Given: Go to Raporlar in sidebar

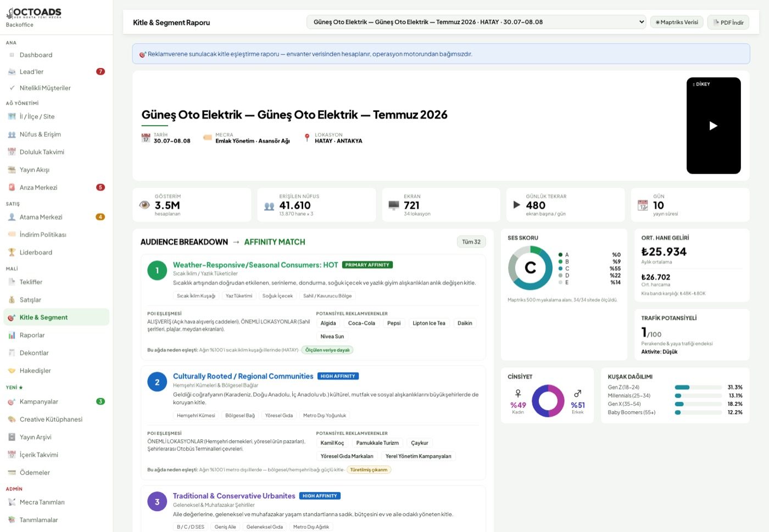Looking at the screenshot, I should (x=56, y=335).
